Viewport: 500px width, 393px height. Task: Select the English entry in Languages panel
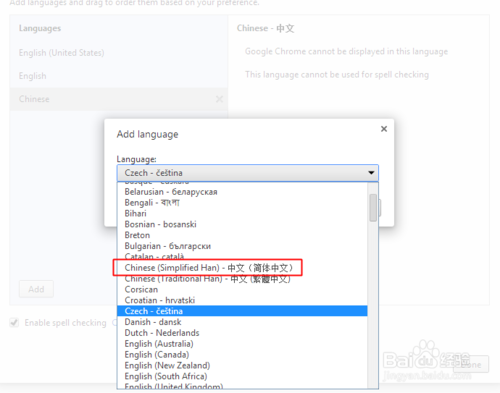click(119, 76)
